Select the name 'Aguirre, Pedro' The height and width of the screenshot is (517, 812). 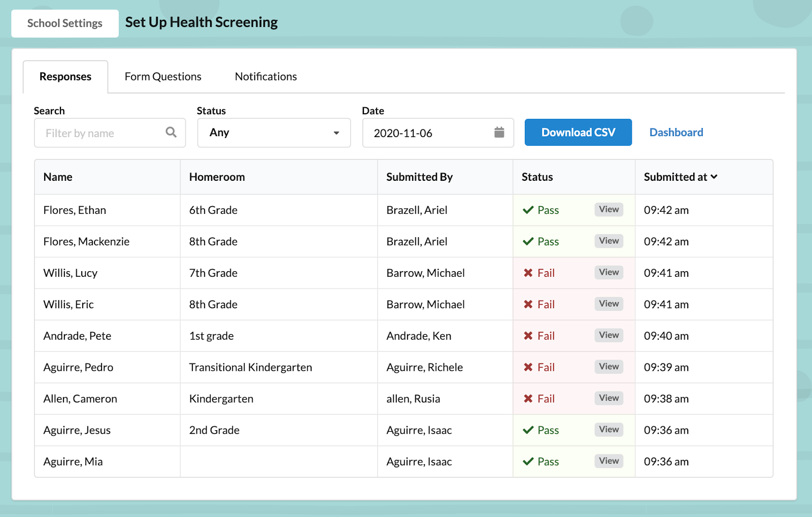(x=78, y=368)
